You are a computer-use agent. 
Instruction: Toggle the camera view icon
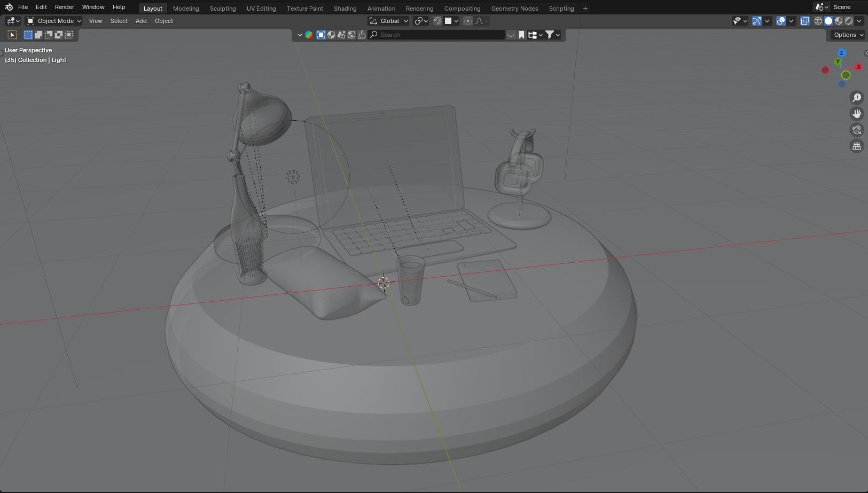tap(857, 130)
